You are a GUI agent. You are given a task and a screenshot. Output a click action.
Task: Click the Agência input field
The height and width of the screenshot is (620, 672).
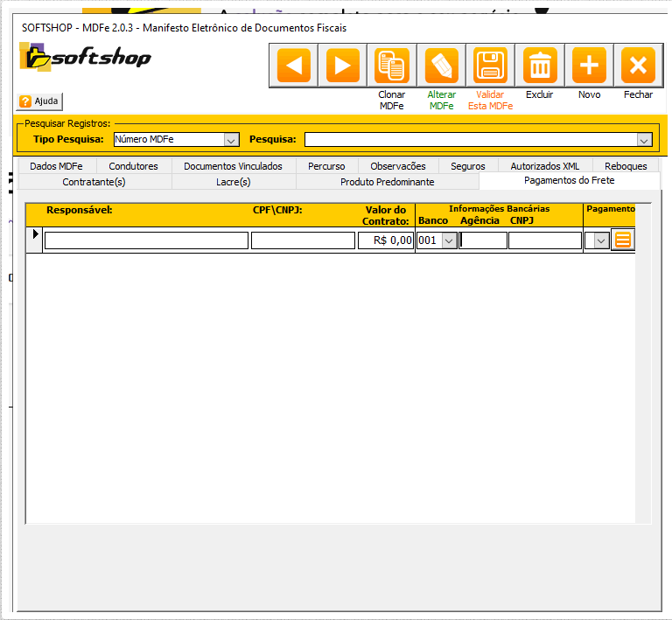[483, 240]
